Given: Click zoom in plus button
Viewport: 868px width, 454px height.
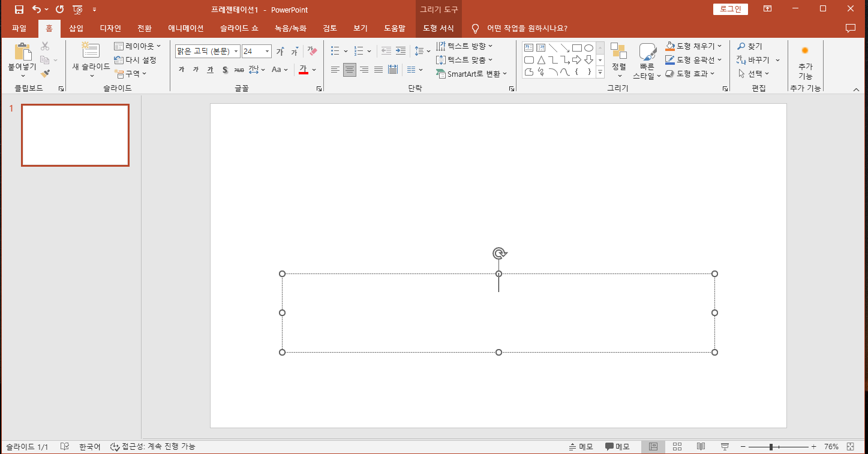Looking at the screenshot, I should point(813,447).
